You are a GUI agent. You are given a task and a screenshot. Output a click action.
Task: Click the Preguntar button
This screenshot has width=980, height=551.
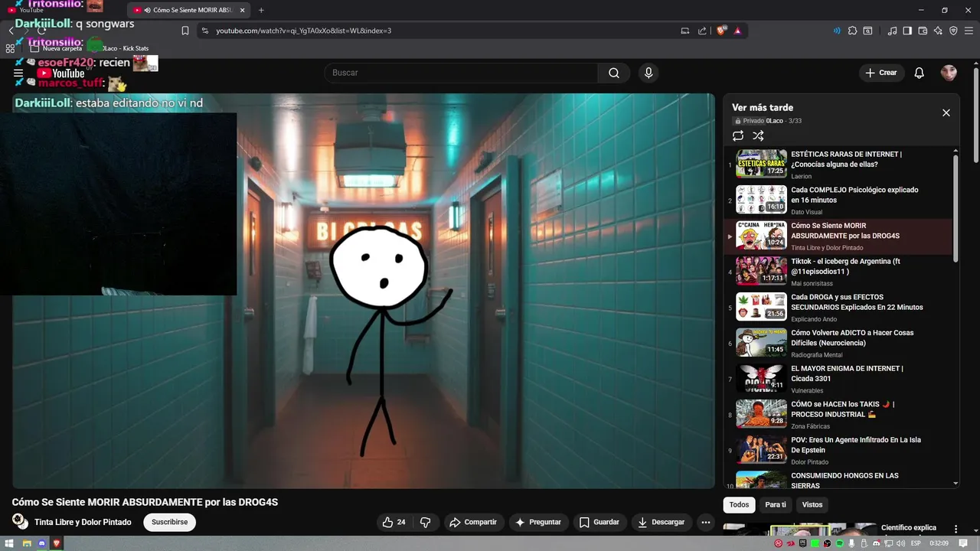tap(538, 522)
